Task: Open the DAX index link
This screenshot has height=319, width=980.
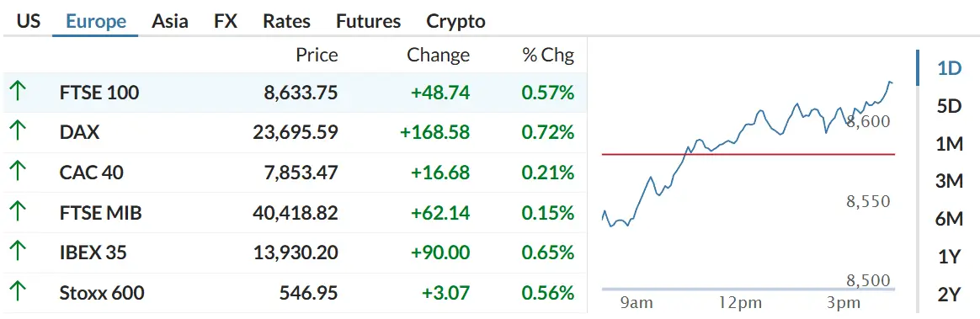Action: coord(79,132)
